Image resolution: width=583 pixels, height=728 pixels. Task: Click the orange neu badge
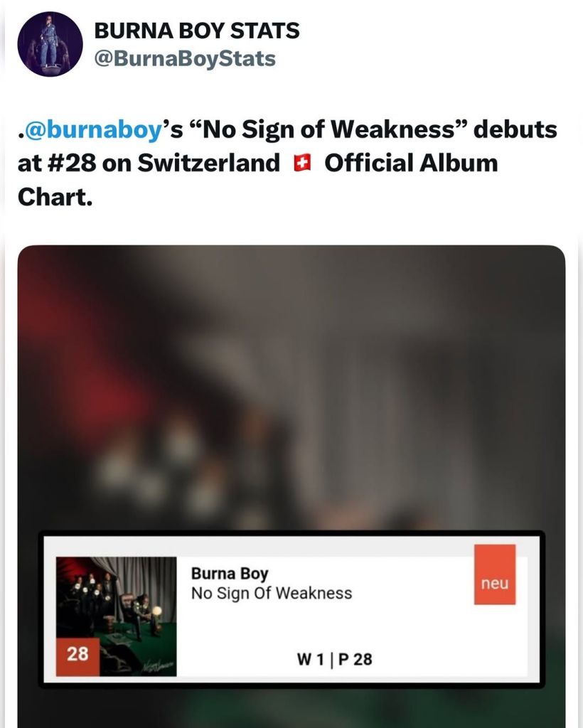[x=495, y=584]
